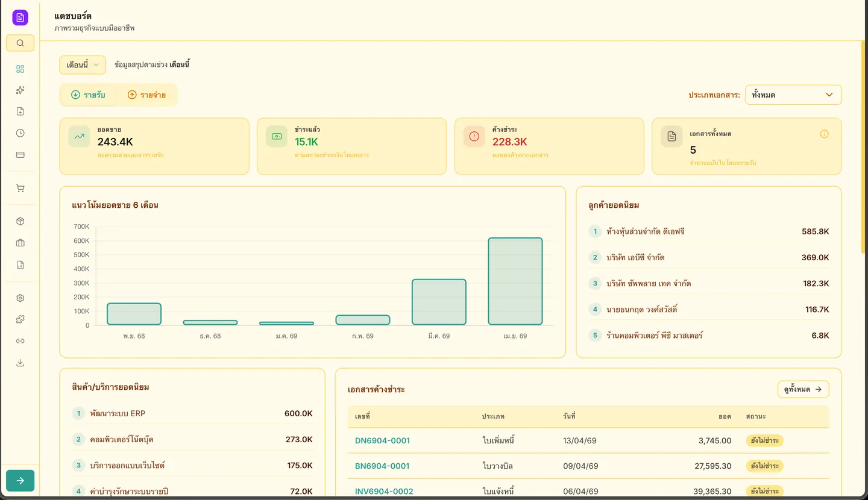Open reports via the chart document icon

20,264
